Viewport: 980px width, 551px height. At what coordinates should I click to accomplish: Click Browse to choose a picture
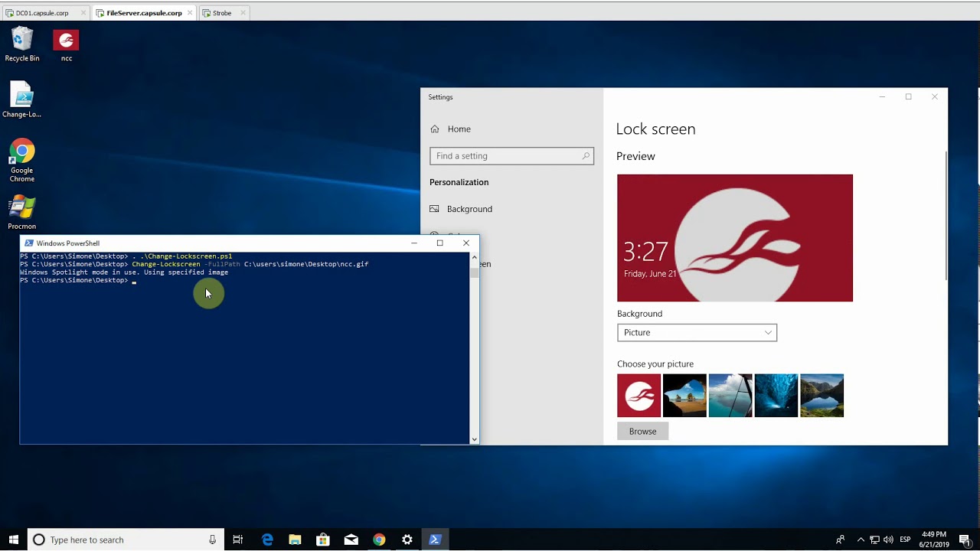[x=642, y=432]
